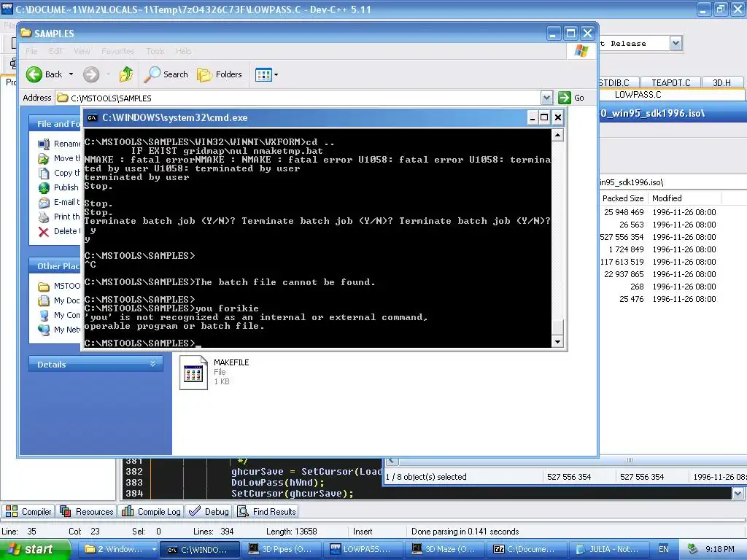Click Rename this file task link
747x560 pixels.
59,144
